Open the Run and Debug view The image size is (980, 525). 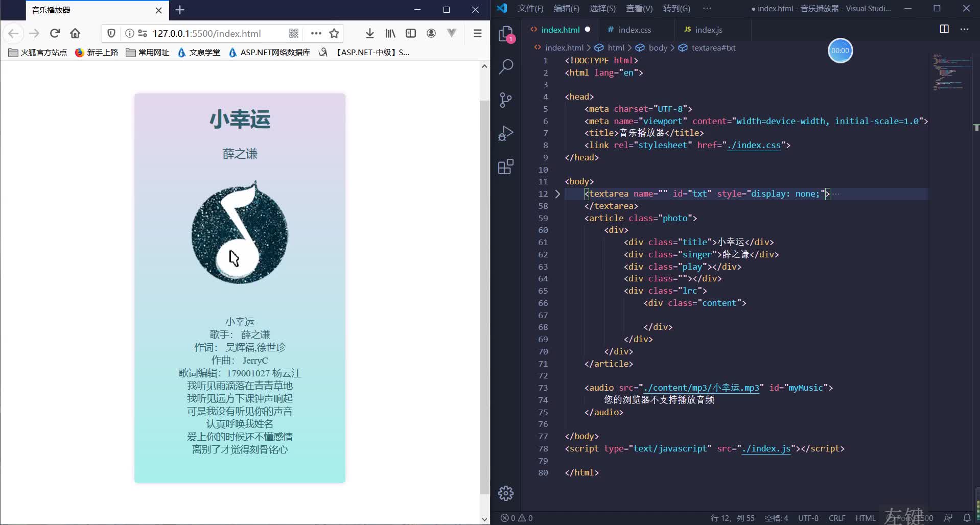506,133
